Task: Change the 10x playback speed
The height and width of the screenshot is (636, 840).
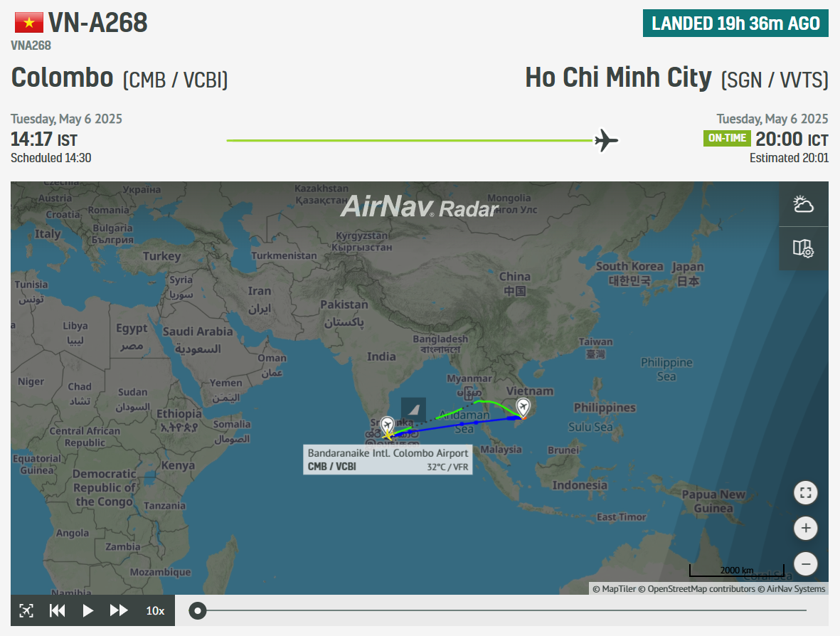Action: [x=155, y=611]
